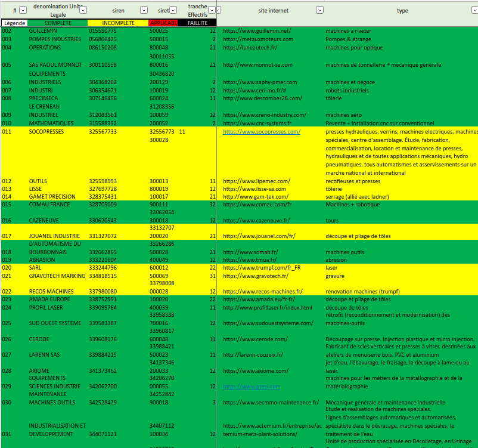Open the siren column filter dropdown
The width and height of the screenshot is (478, 448).
click(x=144, y=10)
